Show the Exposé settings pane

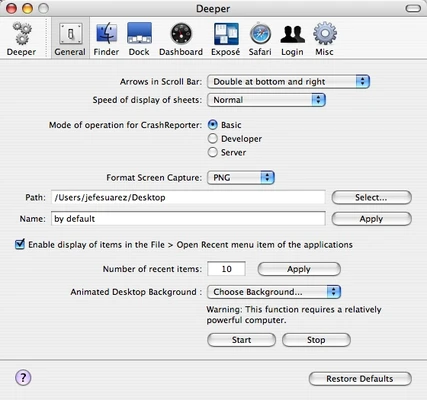click(x=226, y=39)
